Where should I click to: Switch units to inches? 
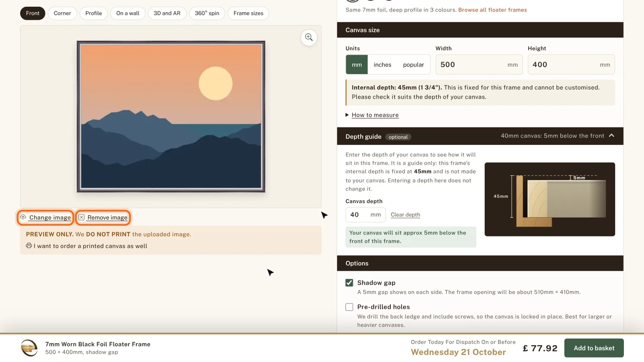coord(382,64)
